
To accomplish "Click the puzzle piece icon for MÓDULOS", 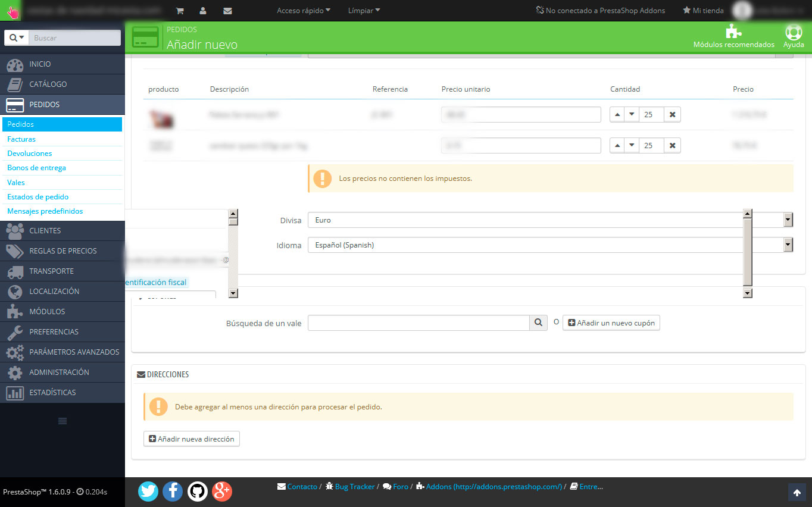I will (15, 312).
